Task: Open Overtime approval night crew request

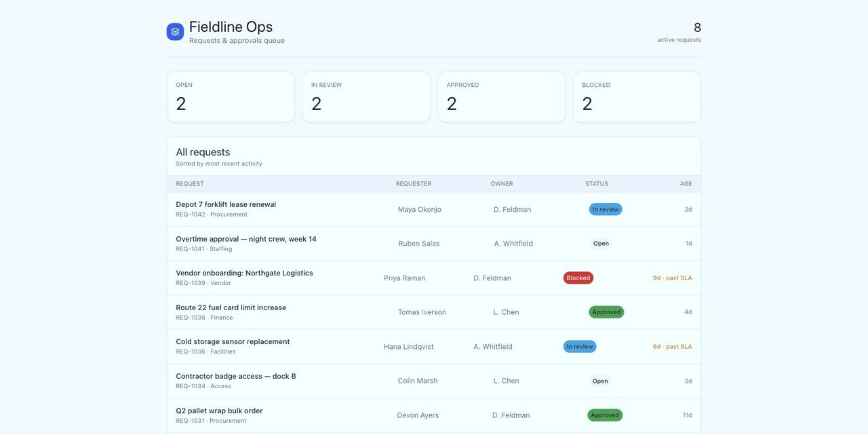Action: (x=434, y=244)
